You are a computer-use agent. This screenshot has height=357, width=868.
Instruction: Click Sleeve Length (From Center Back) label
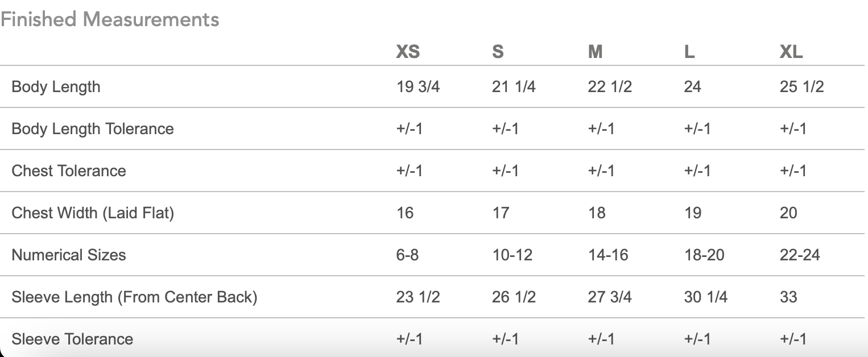[x=134, y=297]
